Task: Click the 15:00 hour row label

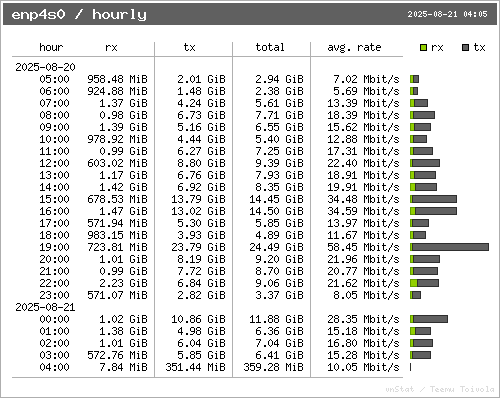Action: click(54, 199)
